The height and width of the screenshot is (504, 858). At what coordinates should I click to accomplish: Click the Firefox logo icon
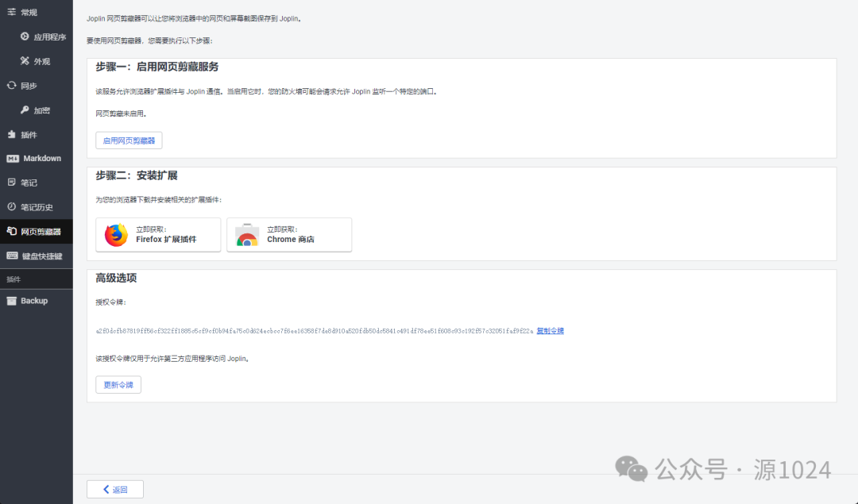pyautogui.click(x=116, y=235)
